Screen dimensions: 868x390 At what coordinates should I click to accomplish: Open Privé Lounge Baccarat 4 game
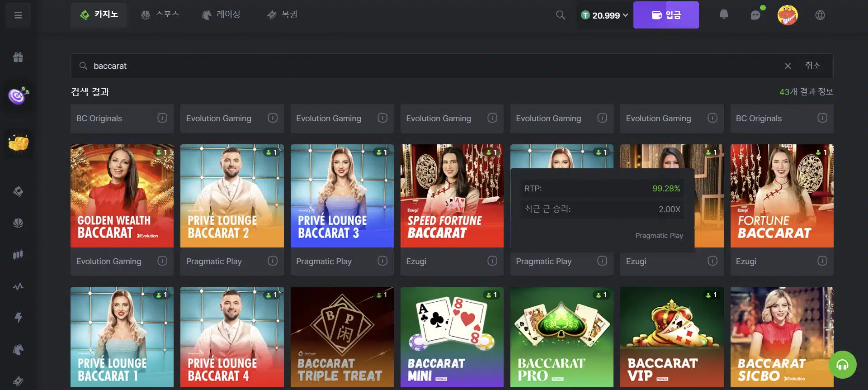point(232,337)
